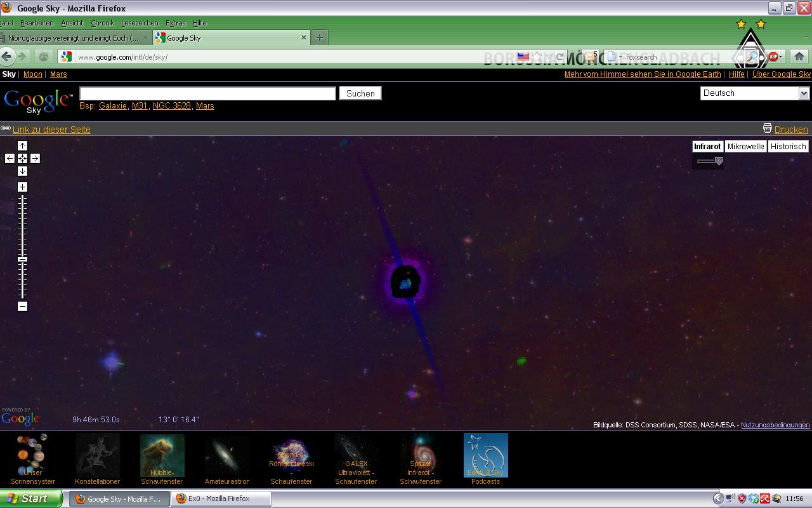The image size is (812, 508).
Task: Click the zoom level slider handle
Action: pyautogui.click(x=22, y=259)
